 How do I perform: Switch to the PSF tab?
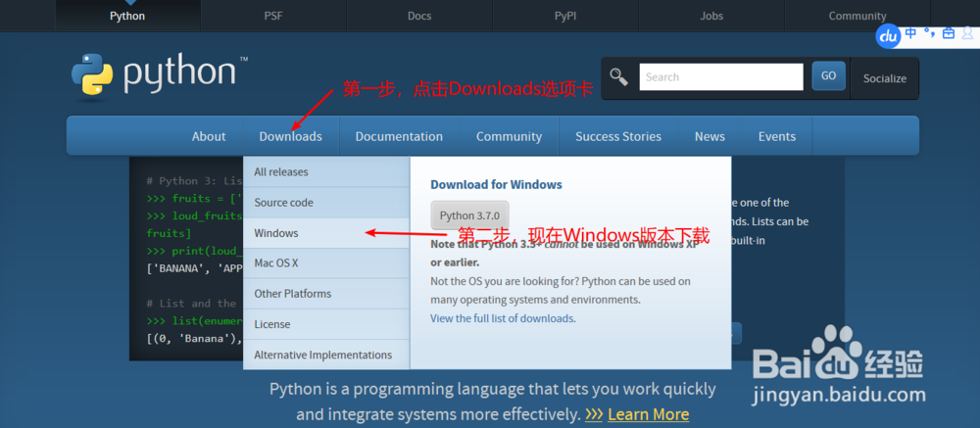click(x=273, y=16)
